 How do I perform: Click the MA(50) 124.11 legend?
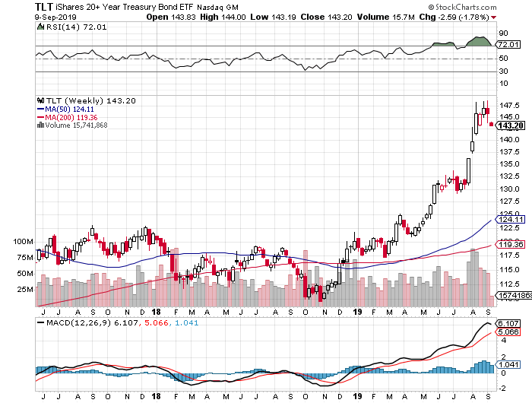click(x=65, y=109)
